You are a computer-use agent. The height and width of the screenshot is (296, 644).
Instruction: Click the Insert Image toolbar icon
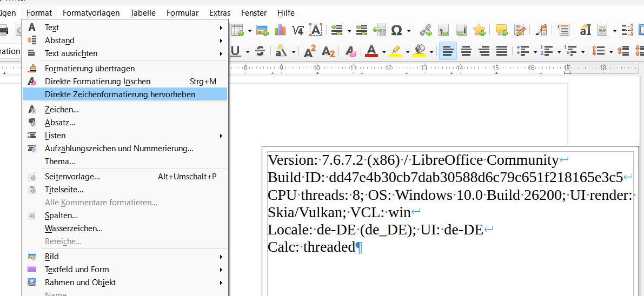[x=263, y=30]
